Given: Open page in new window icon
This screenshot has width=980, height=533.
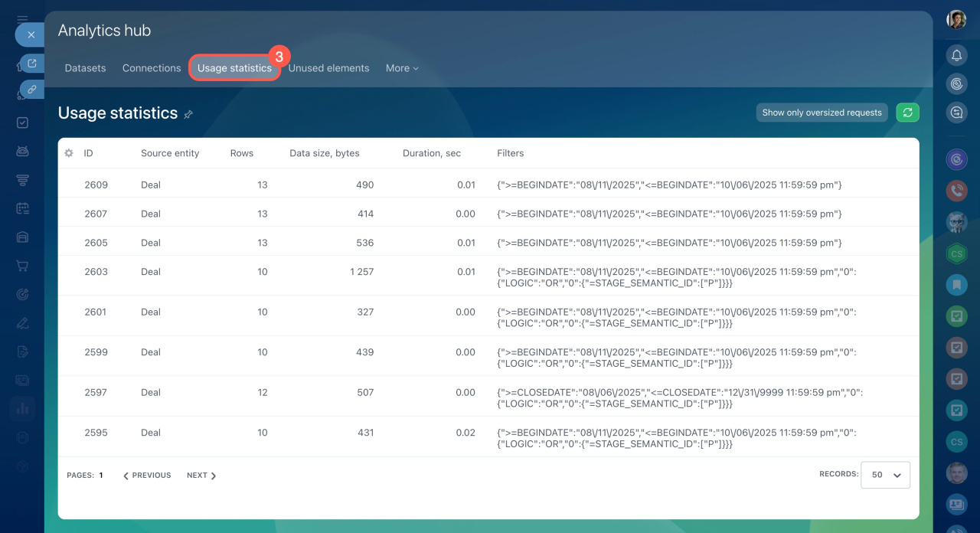Looking at the screenshot, I should pyautogui.click(x=31, y=64).
